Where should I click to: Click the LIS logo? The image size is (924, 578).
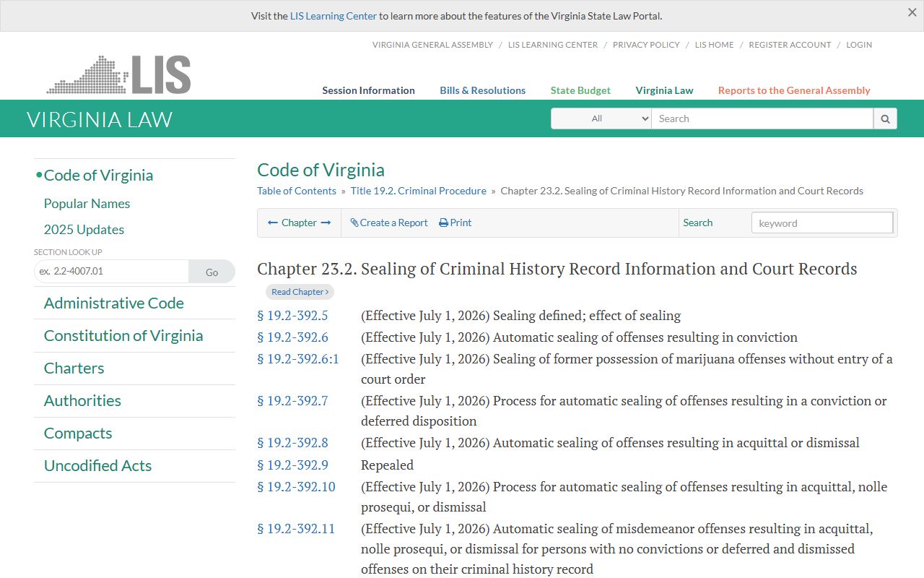click(119, 74)
